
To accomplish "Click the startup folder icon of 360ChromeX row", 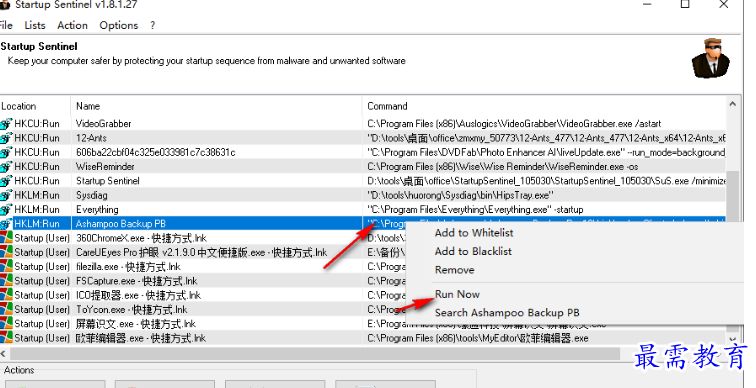I will [6, 238].
